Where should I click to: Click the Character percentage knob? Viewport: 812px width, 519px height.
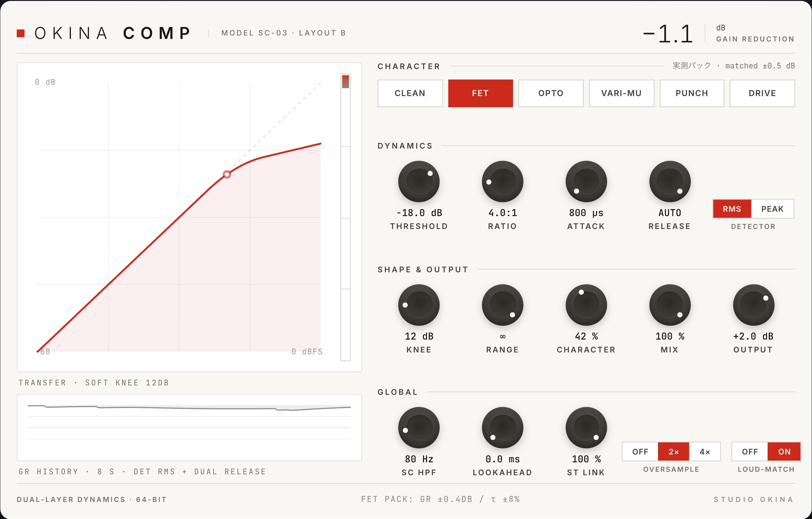click(x=586, y=305)
